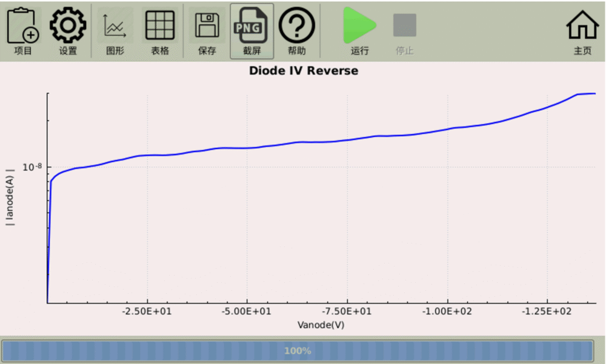Screen dimensions: 606x364
Task: Click the -7.50E+01 tick label
Action: pos(347,311)
